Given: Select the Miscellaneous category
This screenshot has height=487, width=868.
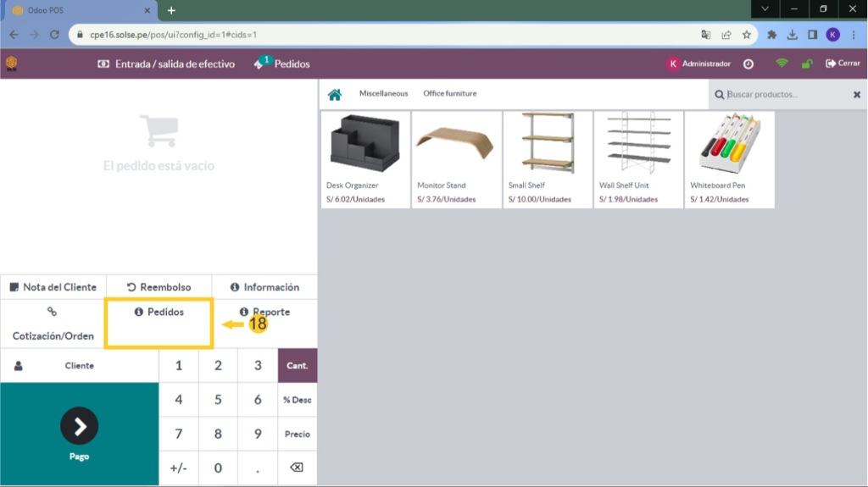Looking at the screenshot, I should click(383, 94).
